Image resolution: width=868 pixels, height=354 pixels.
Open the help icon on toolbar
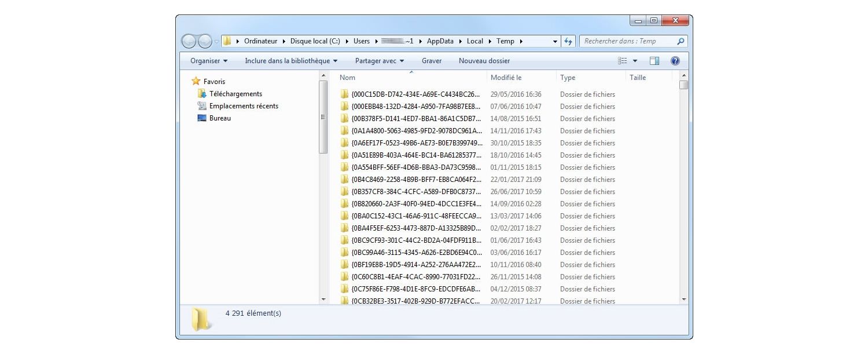point(675,60)
